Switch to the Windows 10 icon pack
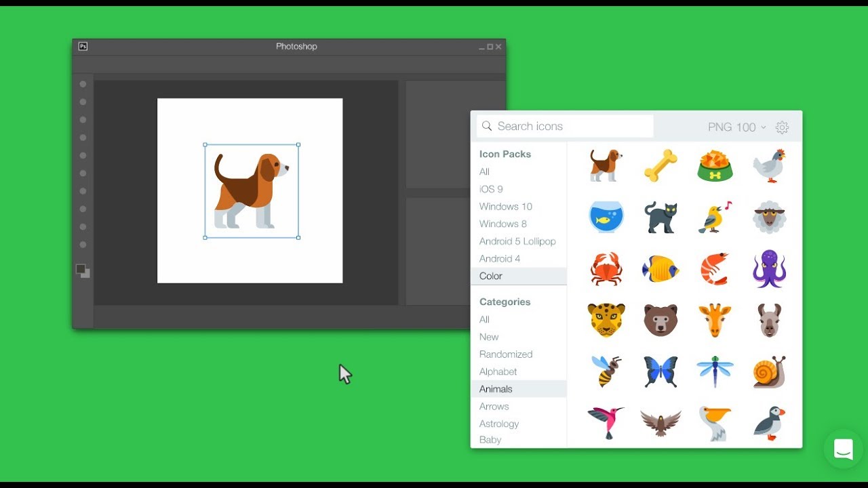This screenshot has width=868, height=488. [505, 207]
